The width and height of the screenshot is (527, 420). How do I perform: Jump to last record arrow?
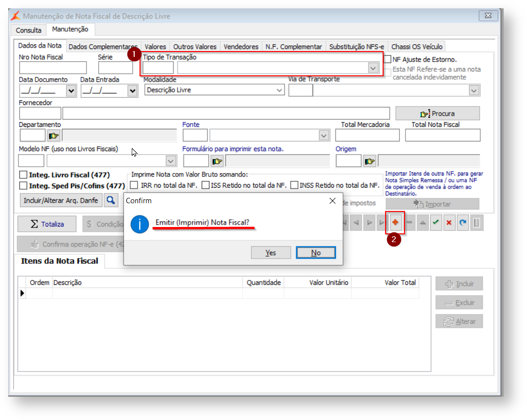tap(382, 223)
